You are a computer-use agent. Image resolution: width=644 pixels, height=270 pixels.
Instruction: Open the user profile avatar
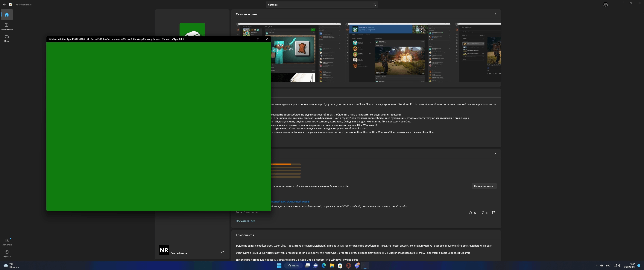(x=605, y=4)
